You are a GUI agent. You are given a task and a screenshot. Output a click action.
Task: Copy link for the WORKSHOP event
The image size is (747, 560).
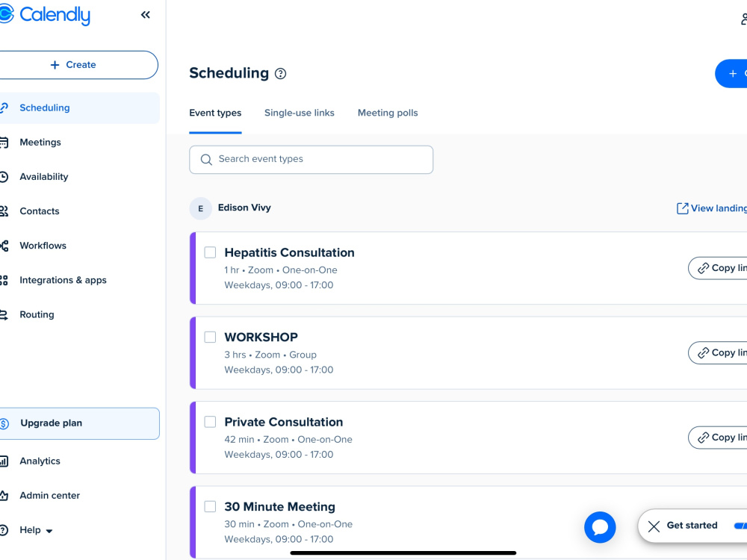click(717, 353)
